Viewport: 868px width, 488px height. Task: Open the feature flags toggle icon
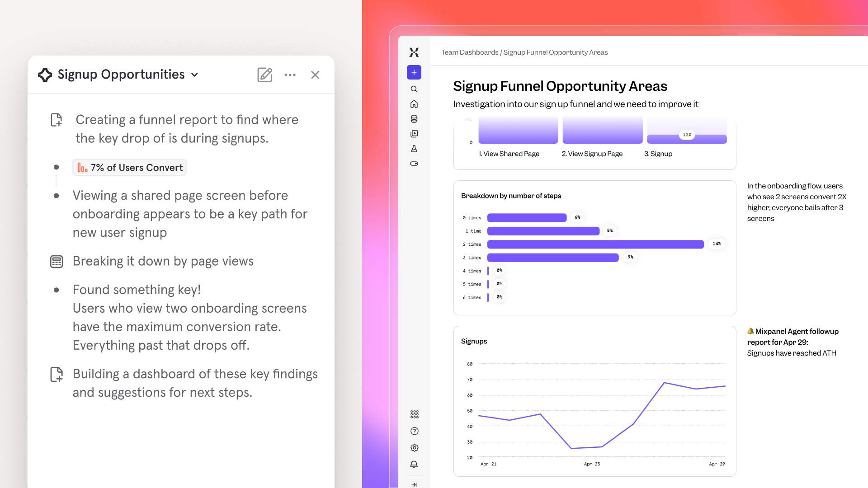(x=414, y=164)
